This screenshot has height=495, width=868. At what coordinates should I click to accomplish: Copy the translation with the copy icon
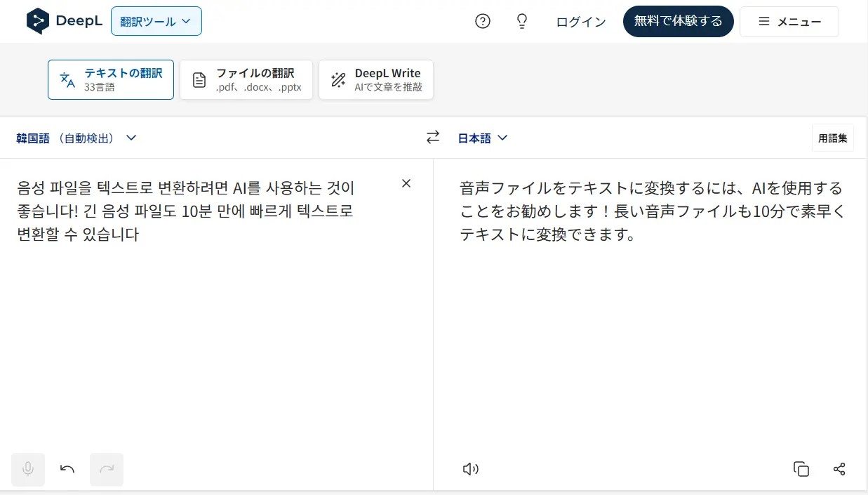click(x=801, y=469)
